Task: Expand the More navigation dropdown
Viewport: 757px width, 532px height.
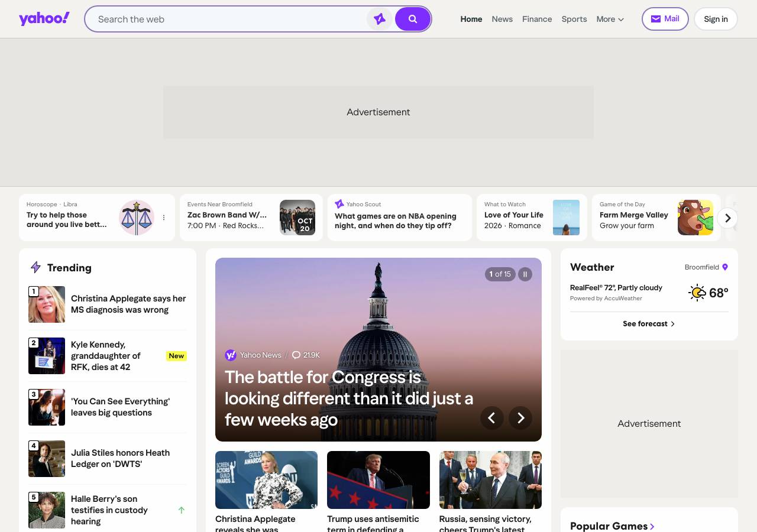Action: click(x=610, y=19)
